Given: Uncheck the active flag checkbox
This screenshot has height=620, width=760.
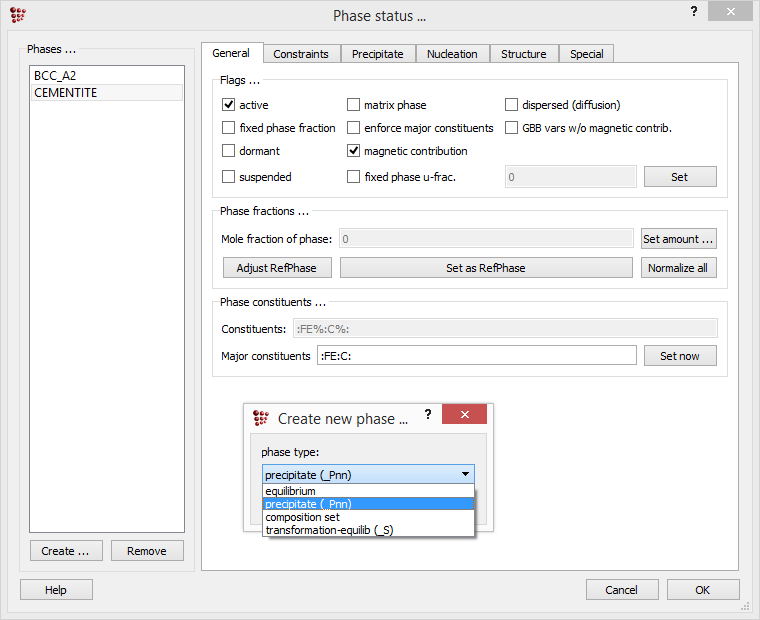Looking at the screenshot, I should [x=229, y=104].
